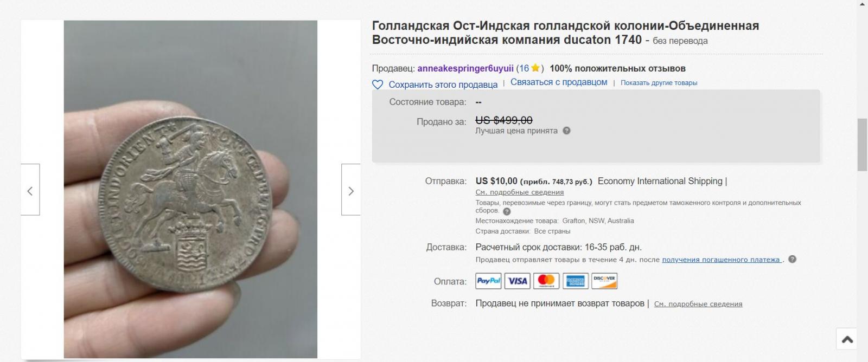Click Связаться с продавцом link

(x=559, y=82)
